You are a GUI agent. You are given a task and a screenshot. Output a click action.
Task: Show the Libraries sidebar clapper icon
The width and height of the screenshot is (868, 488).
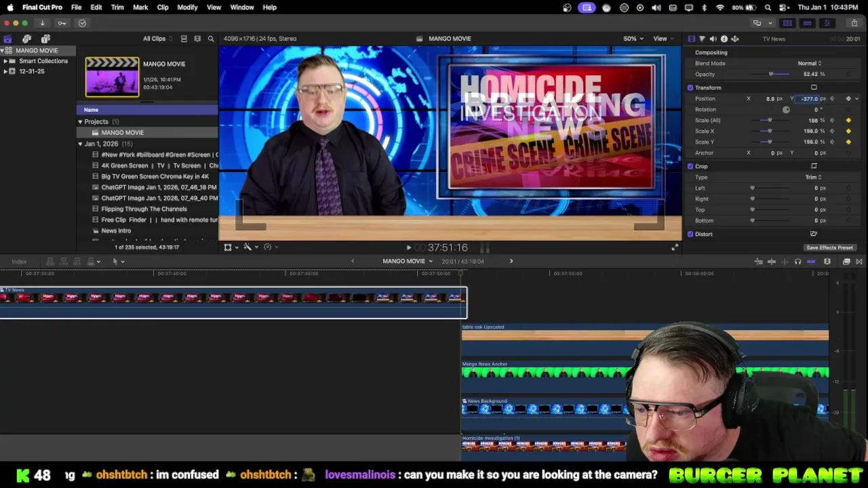[x=7, y=39]
